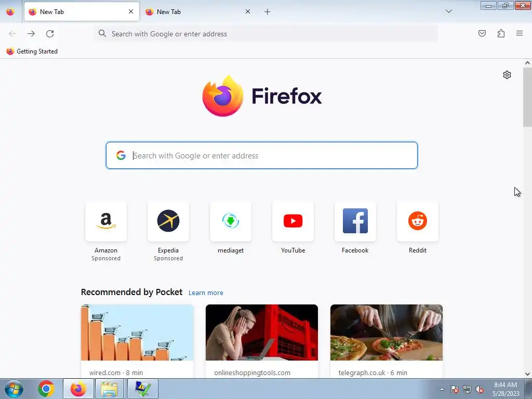Open the telegraph.co.uk pizza story
Screen dimensions: 532x399
click(387, 341)
